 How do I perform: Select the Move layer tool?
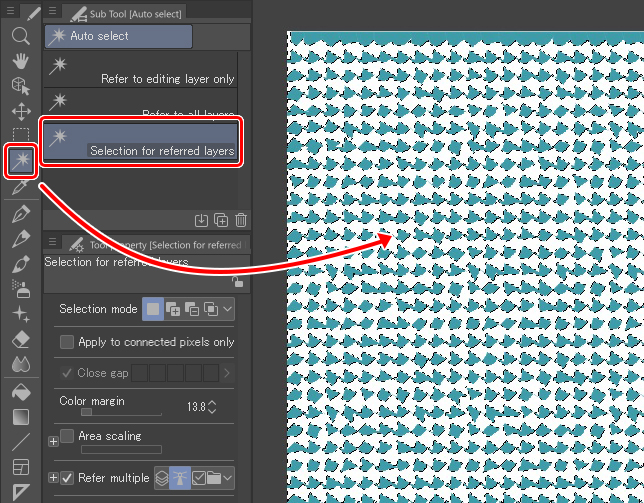pyautogui.click(x=20, y=111)
